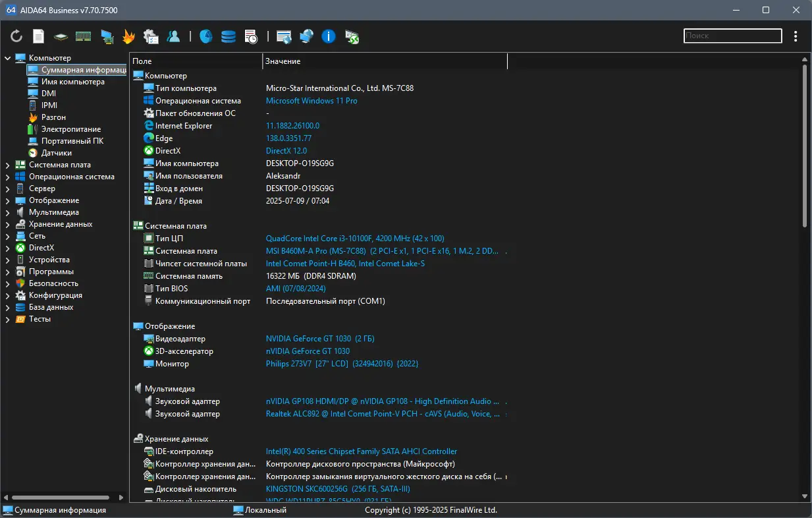
Task: Open the three-dot overflow menu
Action: pyautogui.click(x=795, y=36)
